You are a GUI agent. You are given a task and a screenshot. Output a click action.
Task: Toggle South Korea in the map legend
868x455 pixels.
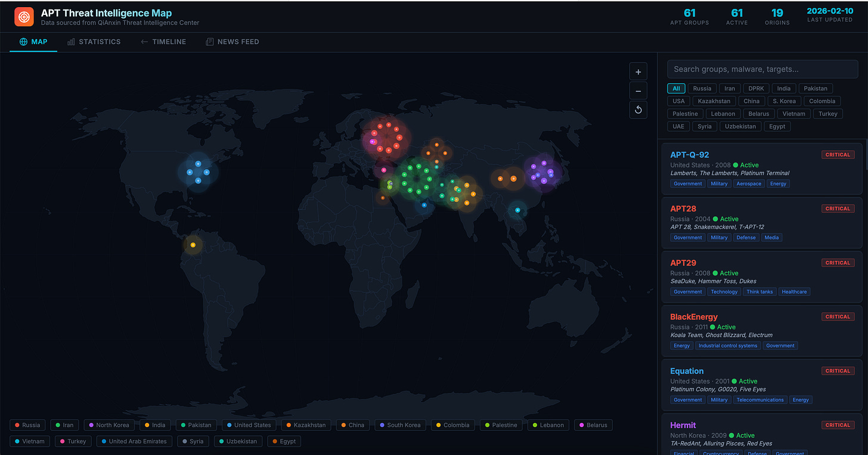pyautogui.click(x=400, y=425)
